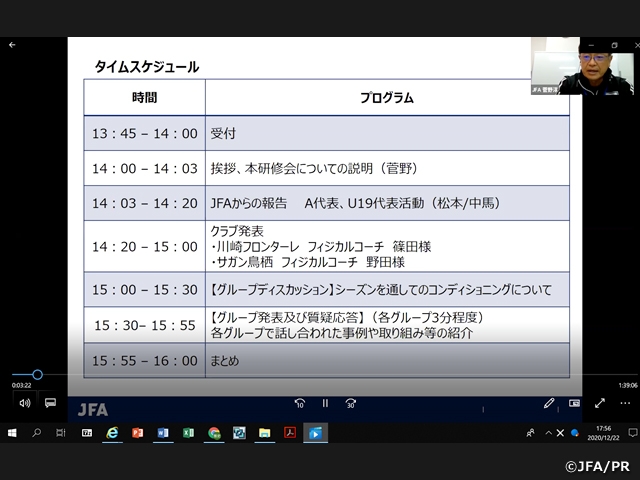Image resolution: width=640 pixels, height=480 pixels.
Task: Click the JFA logo on slide footer
Action: pyautogui.click(x=93, y=410)
